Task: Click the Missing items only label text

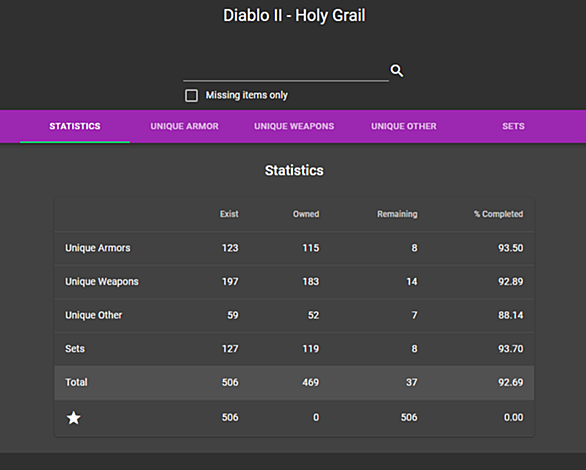Action: pyautogui.click(x=247, y=95)
